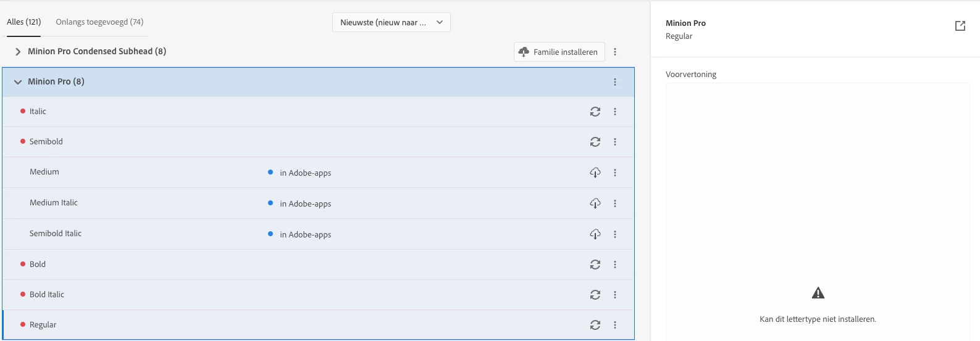Open more options for Semibold row
The image size is (980, 341).
615,142
